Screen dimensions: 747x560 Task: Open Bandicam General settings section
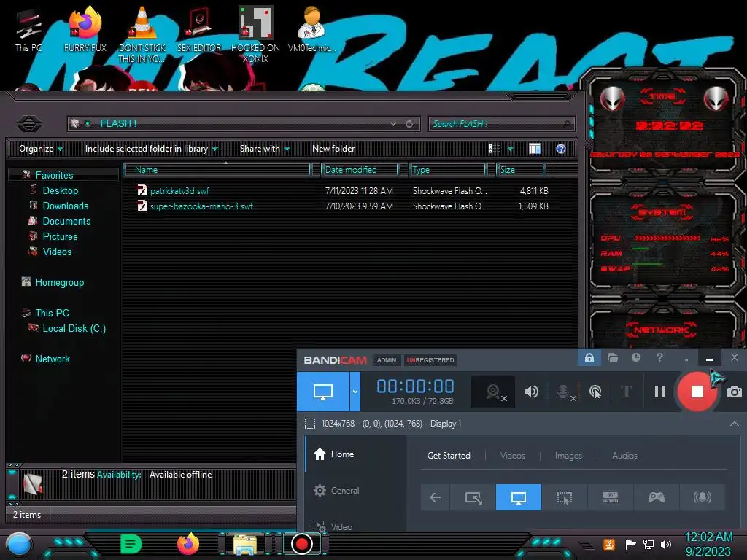point(336,491)
